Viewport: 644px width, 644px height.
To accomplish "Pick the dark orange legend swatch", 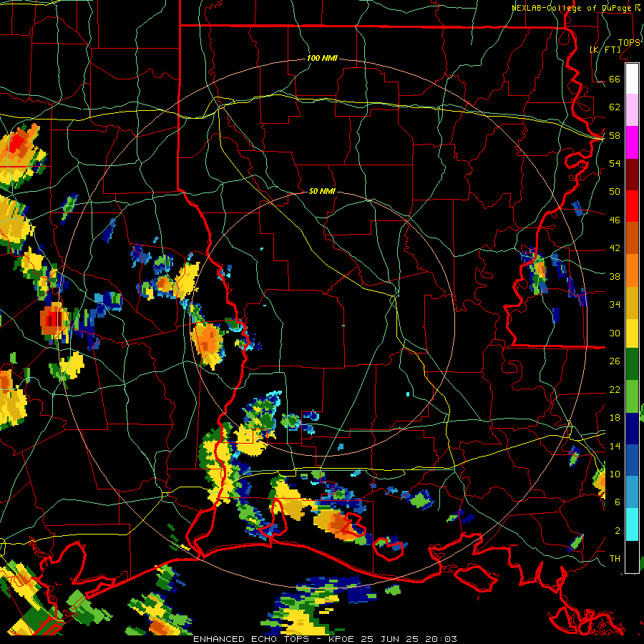I will click(632, 238).
